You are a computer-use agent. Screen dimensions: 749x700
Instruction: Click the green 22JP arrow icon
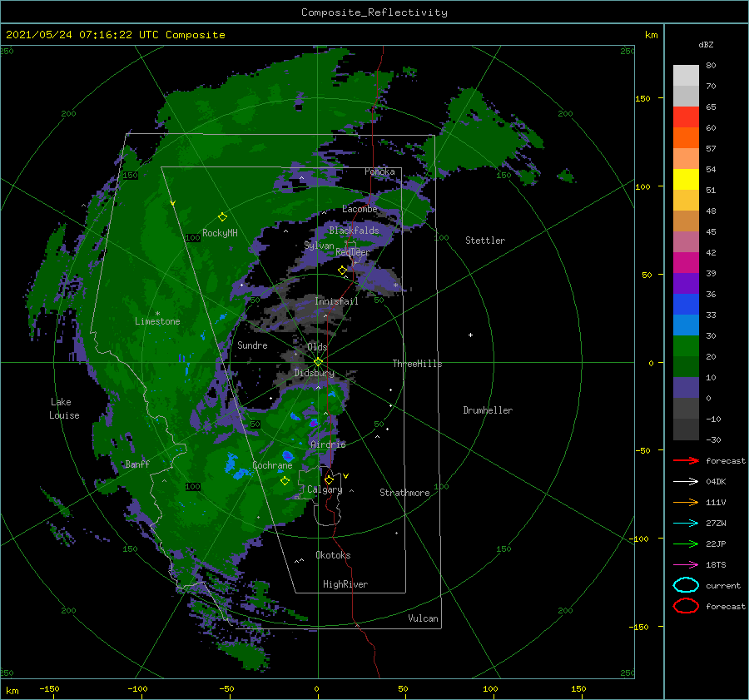coord(686,544)
